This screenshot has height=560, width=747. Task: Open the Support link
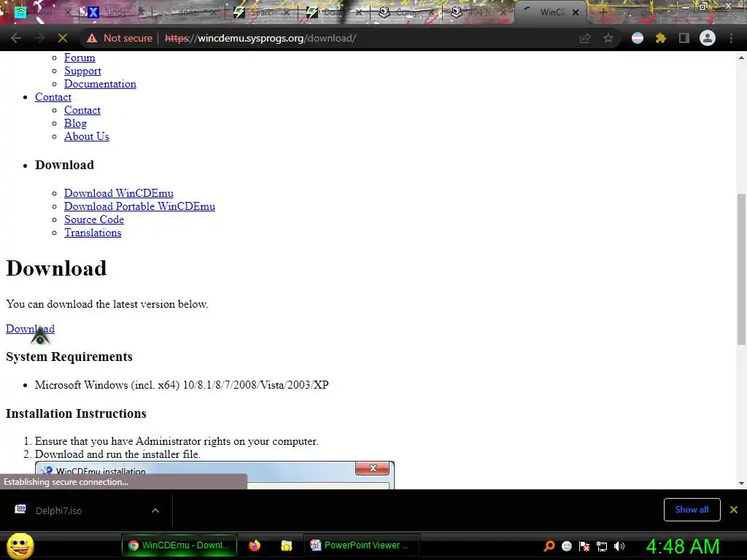pyautogui.click(x=82, y=71)
